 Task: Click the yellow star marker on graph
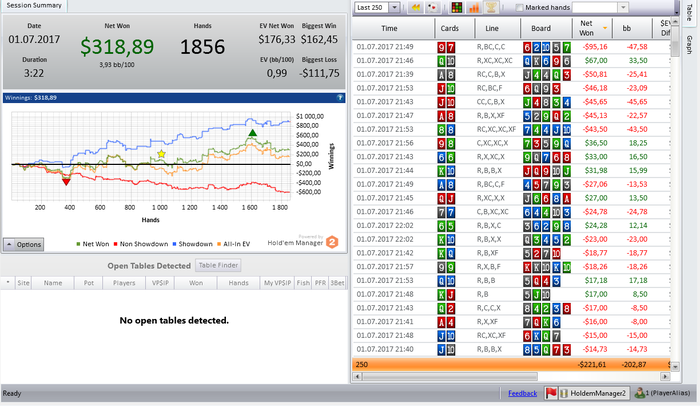click(x=161, y=154)
